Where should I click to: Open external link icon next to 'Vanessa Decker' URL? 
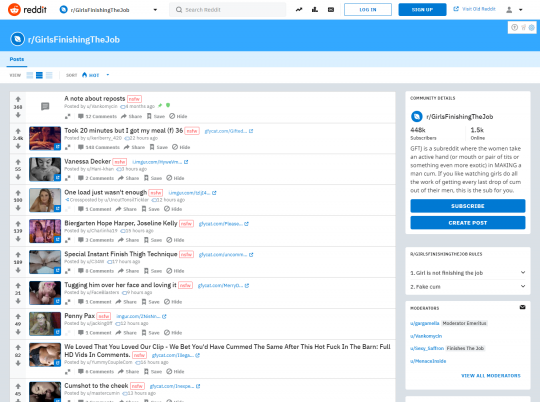[186, 162]
